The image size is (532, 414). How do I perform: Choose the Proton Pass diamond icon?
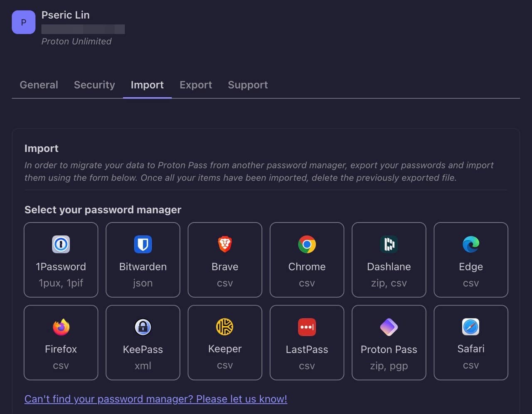(x=389, y=327)
